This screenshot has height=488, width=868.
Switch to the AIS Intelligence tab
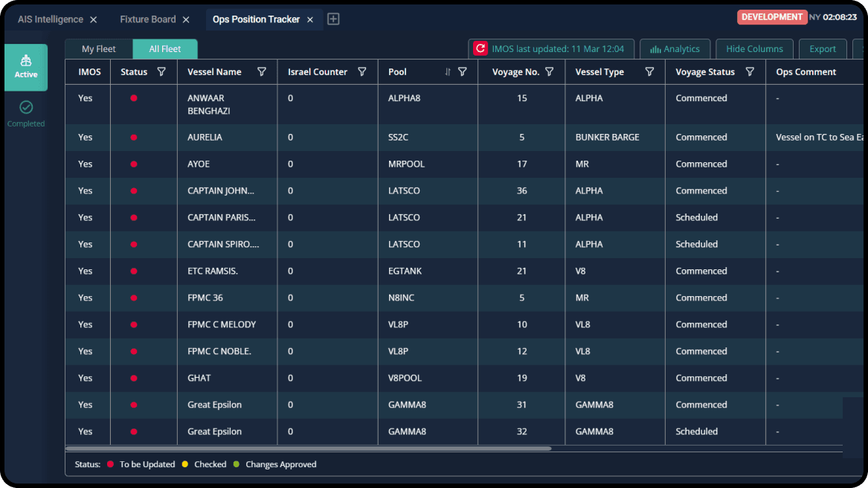tap(51, 19)
